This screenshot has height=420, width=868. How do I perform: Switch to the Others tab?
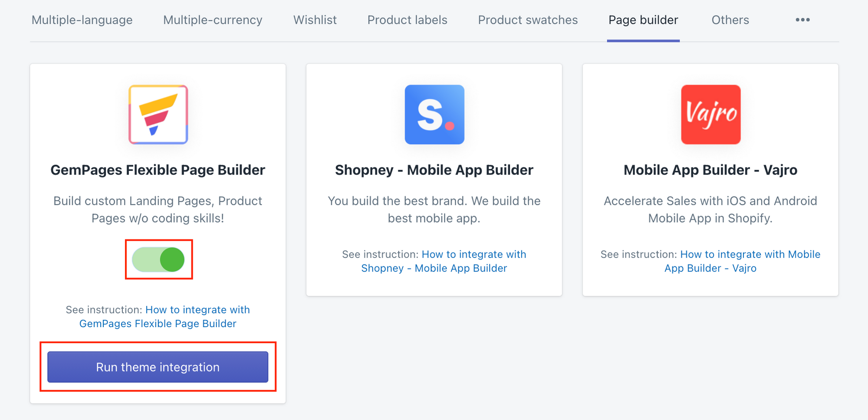(730, 20)
